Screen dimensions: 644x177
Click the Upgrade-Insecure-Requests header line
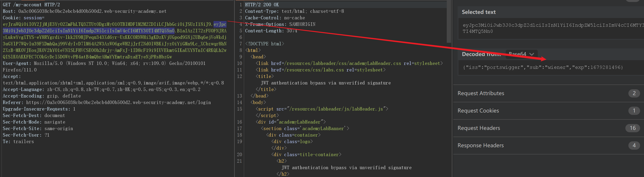[x=39, y=109]
